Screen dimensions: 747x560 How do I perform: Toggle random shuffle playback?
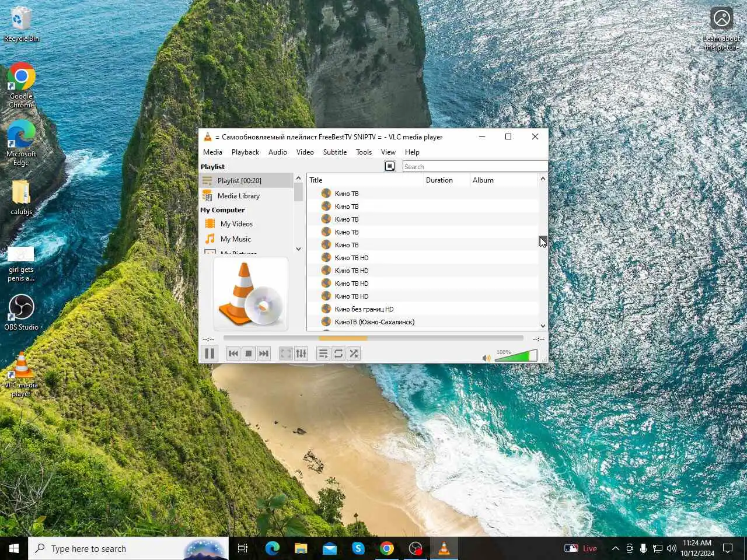click(x=354, y=353)
